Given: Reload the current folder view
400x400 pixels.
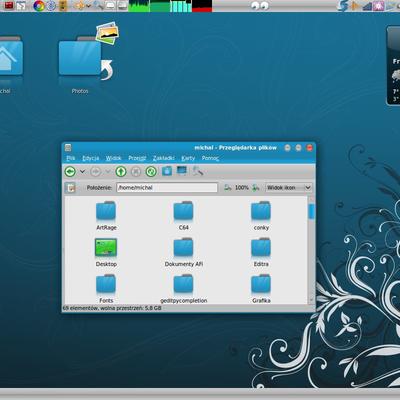Looking at the screenshot, I should 151,172.
